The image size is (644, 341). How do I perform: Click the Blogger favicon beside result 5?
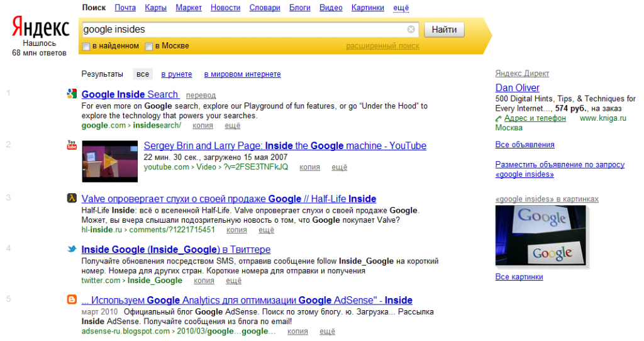pyautogui.click(x=72, y=299)
